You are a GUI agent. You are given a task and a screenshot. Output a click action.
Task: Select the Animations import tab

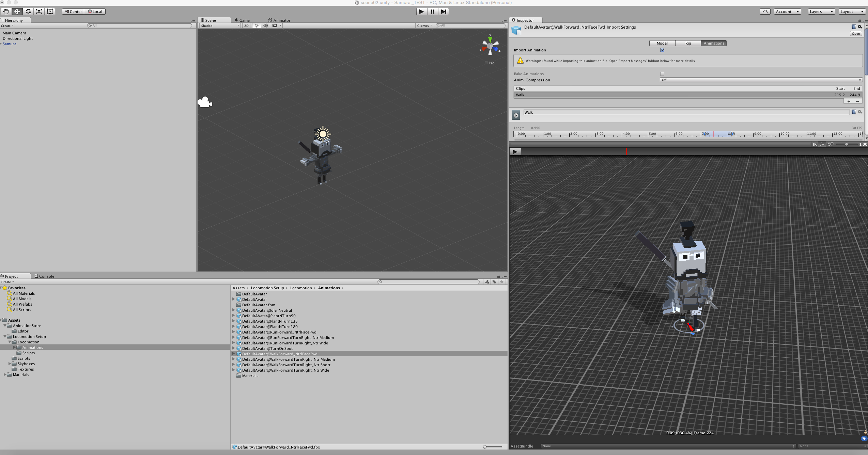[x=714, y=43]
